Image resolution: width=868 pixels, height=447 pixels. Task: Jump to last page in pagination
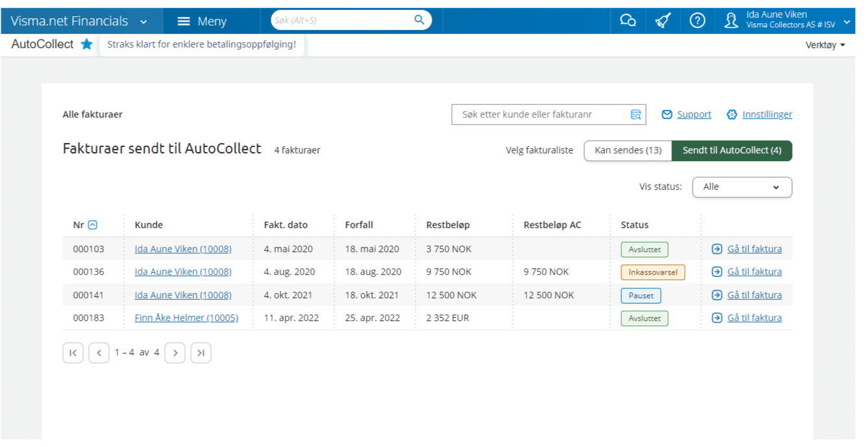point(201,353)
